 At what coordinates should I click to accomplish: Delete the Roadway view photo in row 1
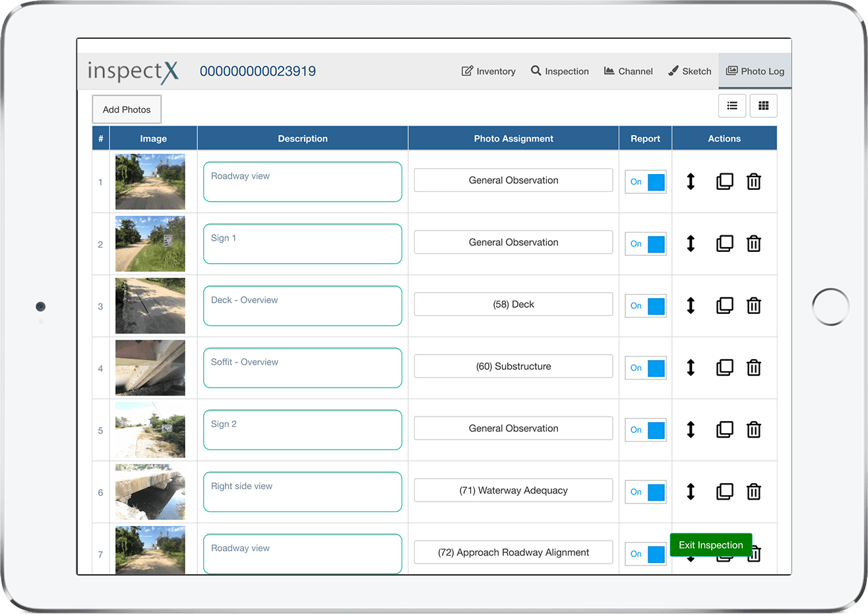(x=753, y=181)
